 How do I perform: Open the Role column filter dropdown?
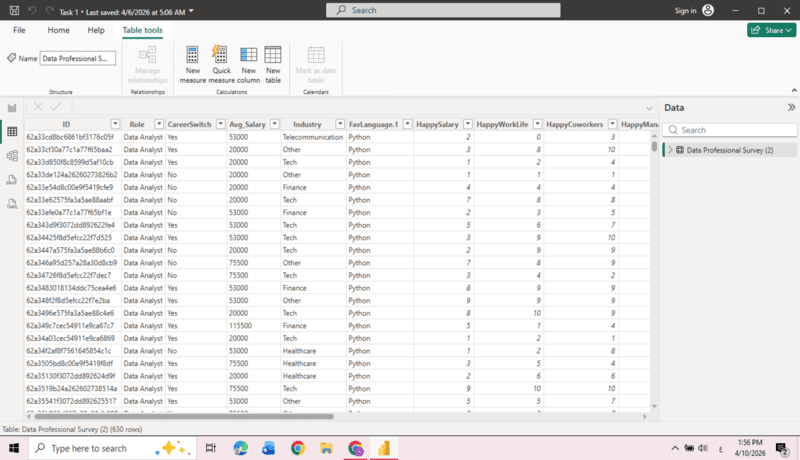[x=158, y=124]
